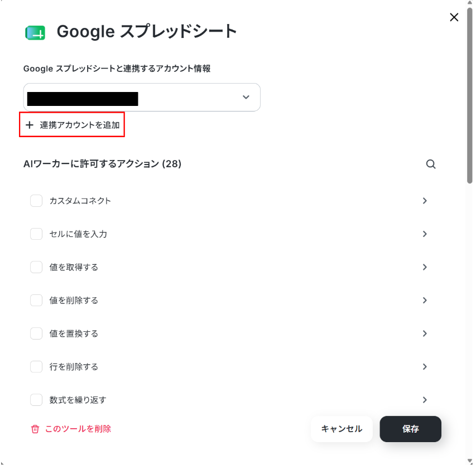Toggle the 数式を繰り返す checkbox

coord(36,400)
